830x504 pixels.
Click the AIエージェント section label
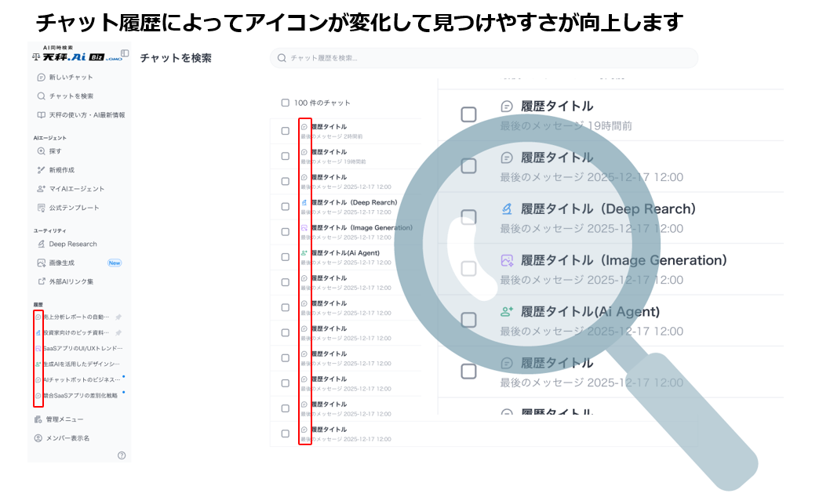pyautogui.click(x=49, y=138)
